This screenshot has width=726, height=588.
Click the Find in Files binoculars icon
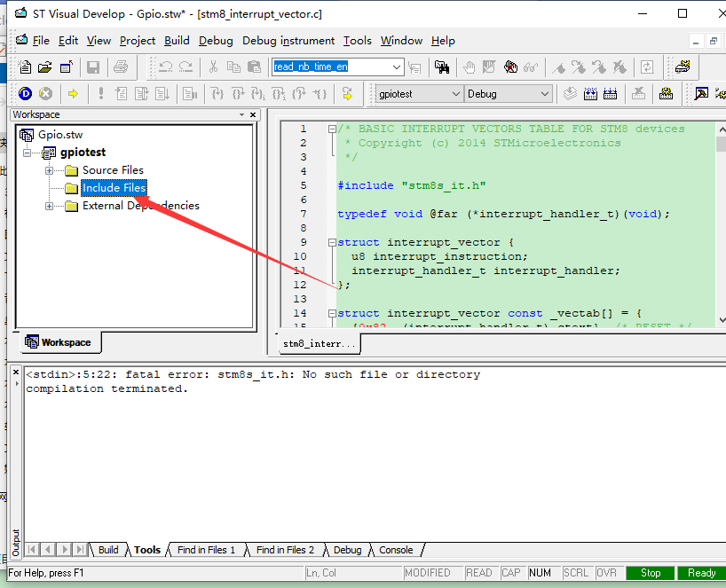tap(442, 67)
